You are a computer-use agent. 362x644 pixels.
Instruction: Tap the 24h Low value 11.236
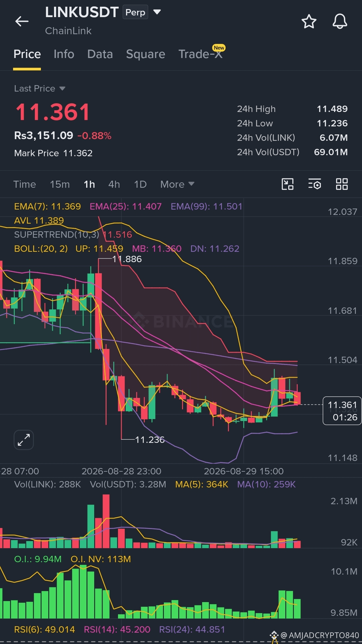[332, 123]
